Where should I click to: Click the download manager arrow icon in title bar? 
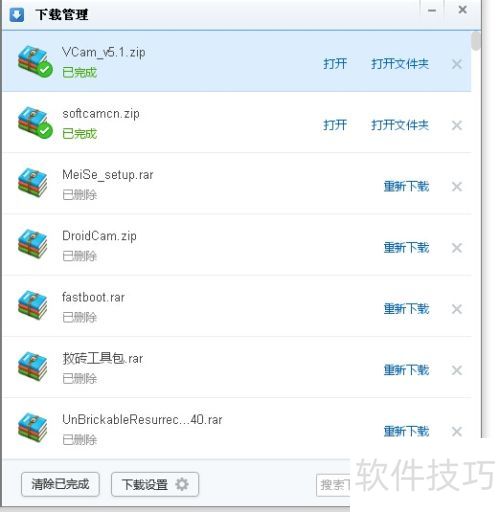[x=17, y=15]
